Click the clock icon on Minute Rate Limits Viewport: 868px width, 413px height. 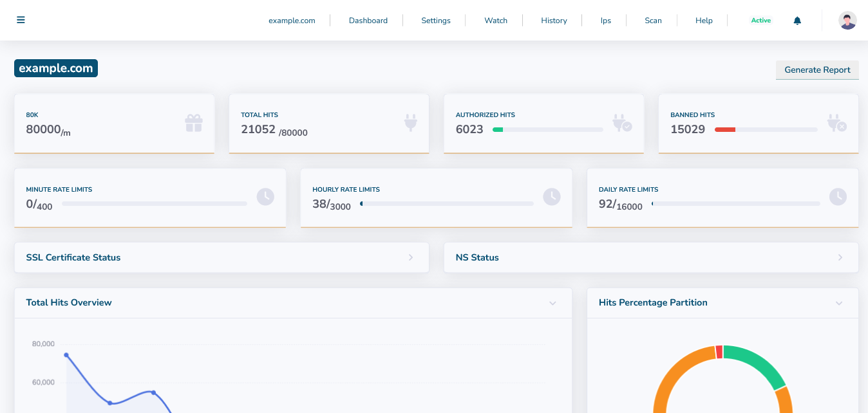tap(265, 197)
